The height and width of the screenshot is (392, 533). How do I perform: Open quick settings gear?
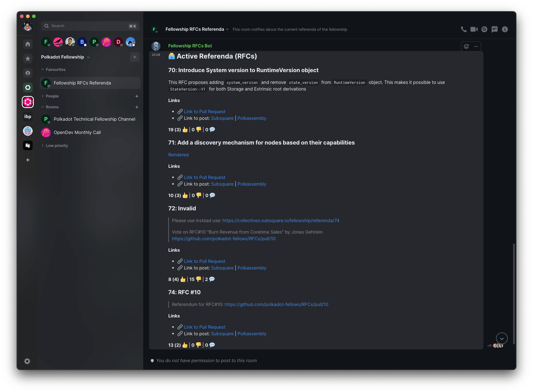click(27, 361)
